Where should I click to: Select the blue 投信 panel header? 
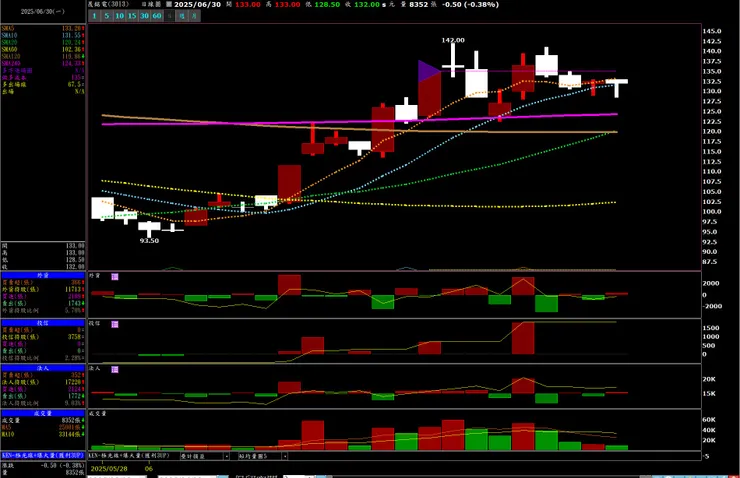(x=43, y=323)
